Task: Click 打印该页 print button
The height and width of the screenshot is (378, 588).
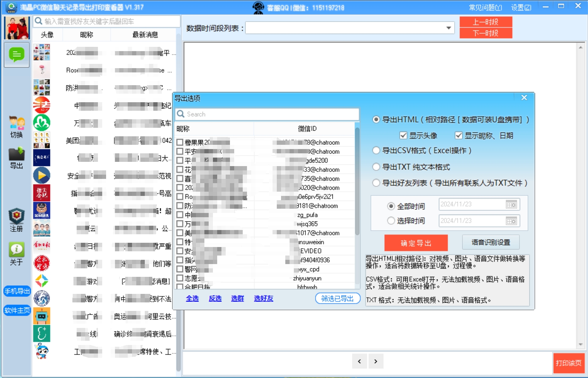Action: [x=568, y=363]
